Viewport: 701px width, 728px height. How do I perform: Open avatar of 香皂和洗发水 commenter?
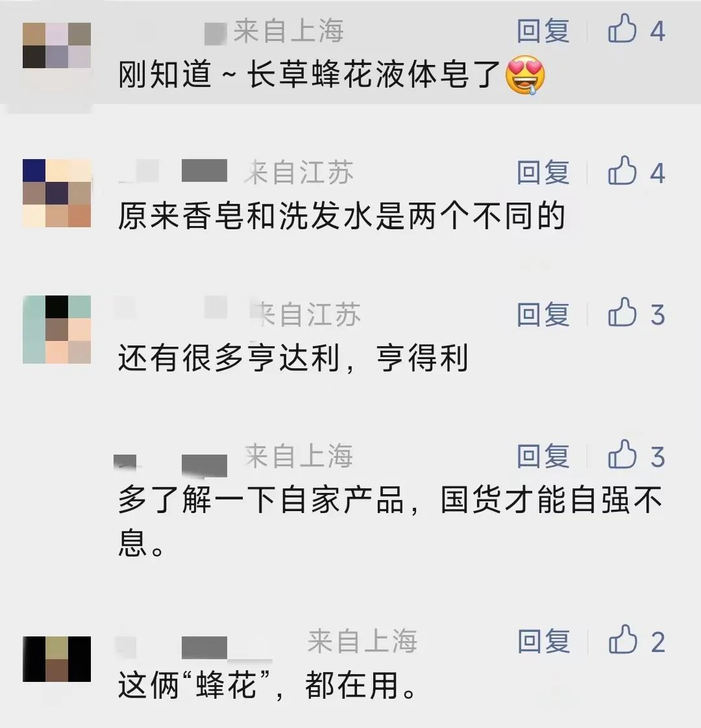point(56,193)
